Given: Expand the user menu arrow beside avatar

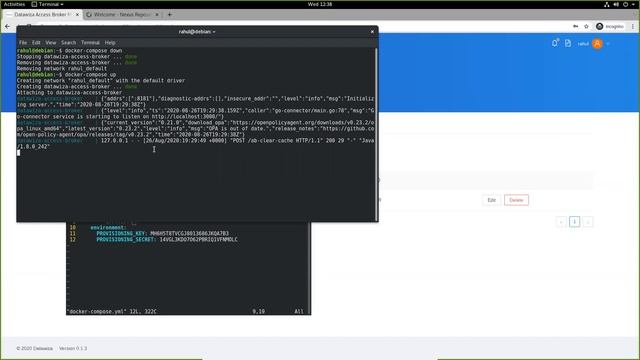Looking at the screenshot, I should coord(608,44).
